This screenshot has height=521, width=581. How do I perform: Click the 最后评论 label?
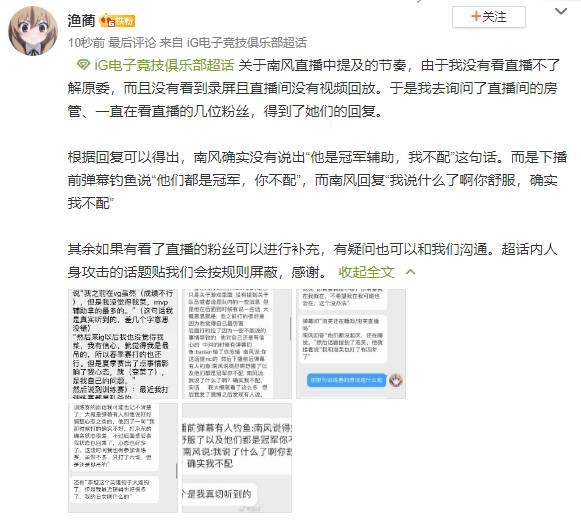pyautogui.click(x=132, y=43)
